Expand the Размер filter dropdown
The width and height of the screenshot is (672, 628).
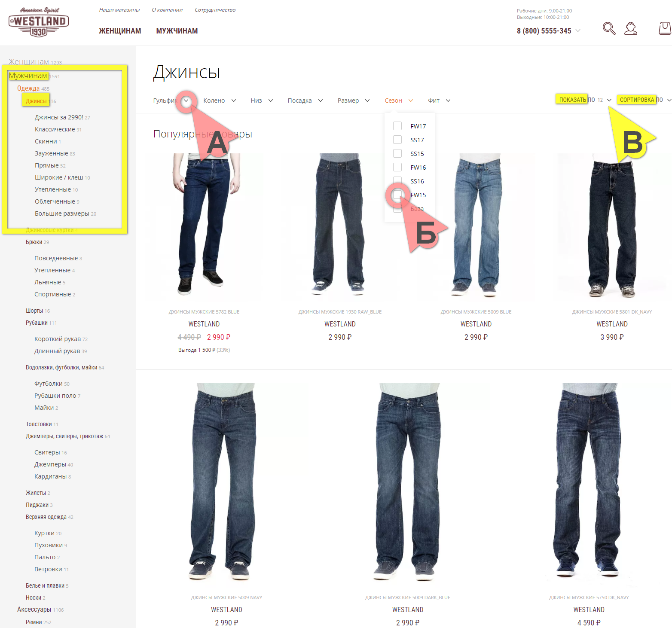(354, 101)
